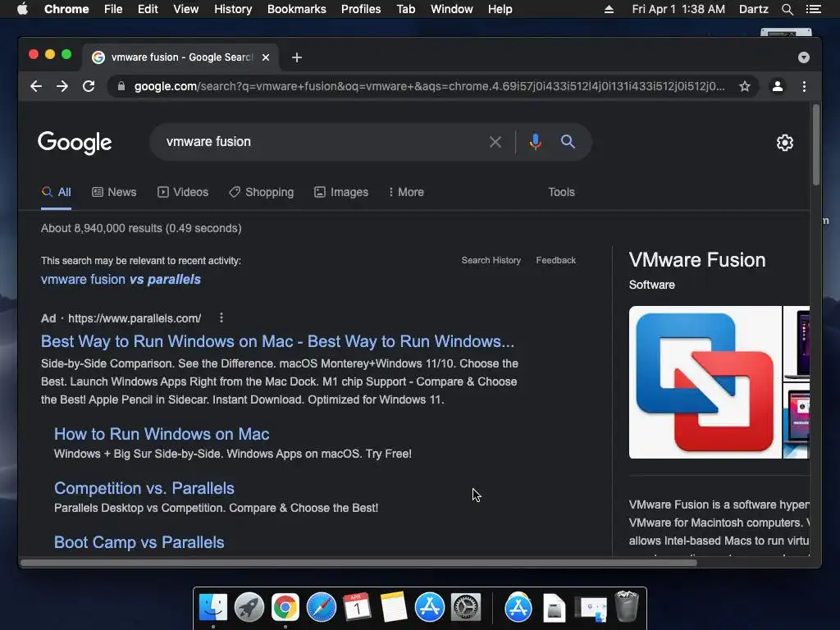The image size is (840, 630).
Task: Open Notes from the Dock
Action: (x=393, y=608)
